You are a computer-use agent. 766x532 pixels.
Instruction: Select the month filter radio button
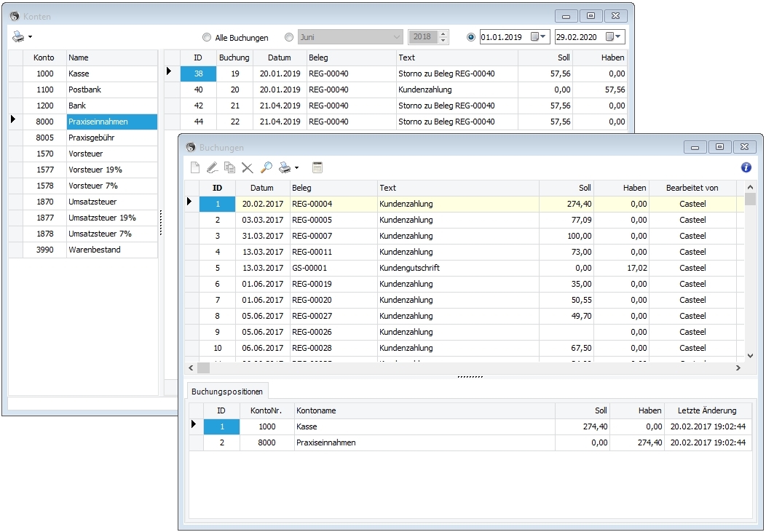coord(290,37)
